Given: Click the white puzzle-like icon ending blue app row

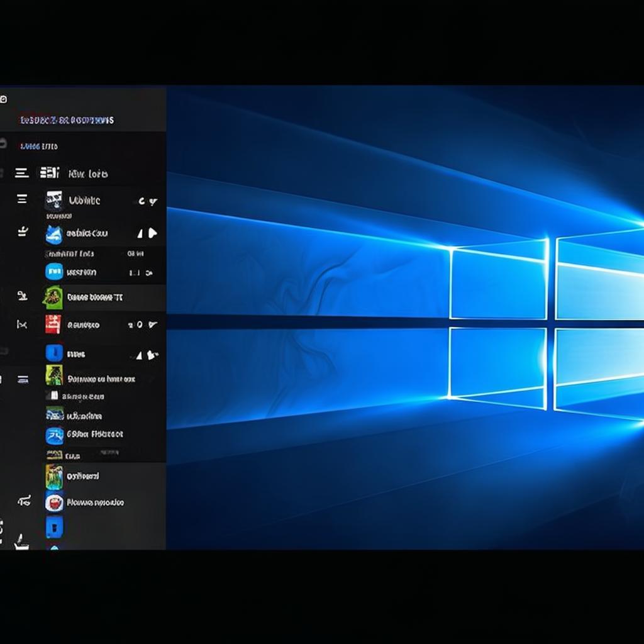Looking at the screenshot, I should pyautogui.click(x=152, y=355).
